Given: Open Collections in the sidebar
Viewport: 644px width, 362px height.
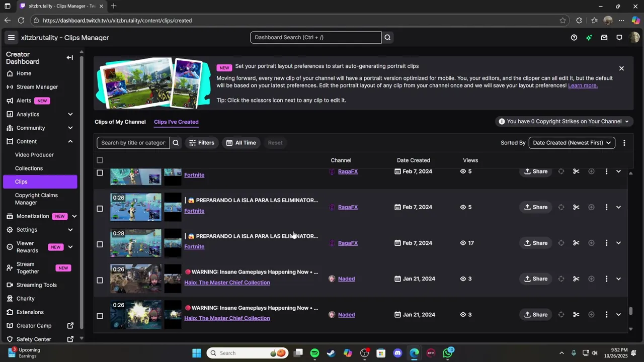Looking at the screenshot, I should pyautogui.click(x=29, y=168).
